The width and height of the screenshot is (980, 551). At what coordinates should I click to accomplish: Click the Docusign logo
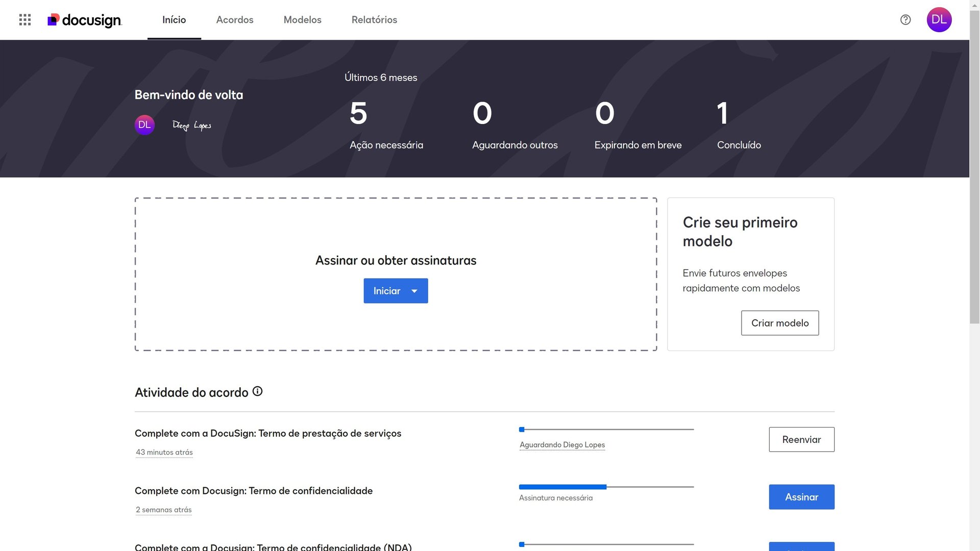[x=85, y=20]
